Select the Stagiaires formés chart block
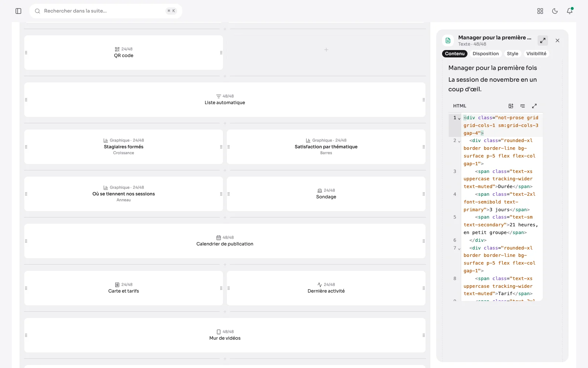 (123, 147)
